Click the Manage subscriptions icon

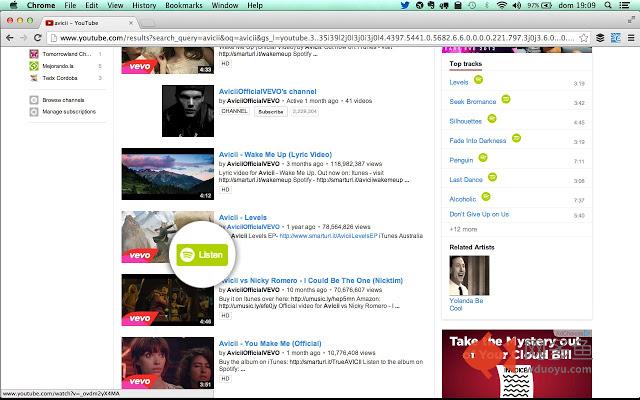(34, 111)
